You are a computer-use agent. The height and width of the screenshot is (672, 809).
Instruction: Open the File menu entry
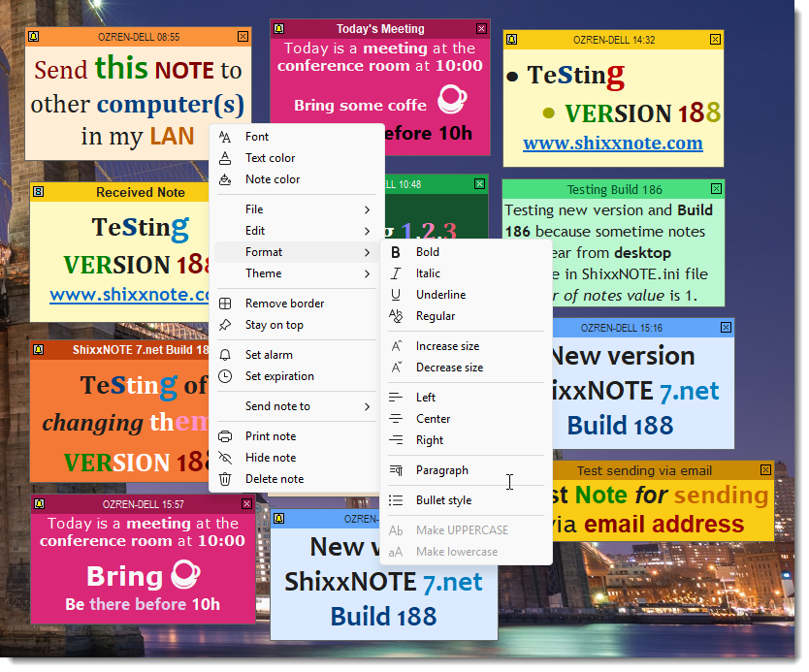tap(297, 209)
